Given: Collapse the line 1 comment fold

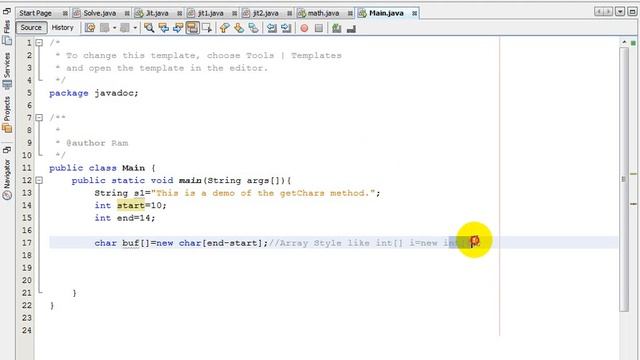Looking at the screenshot, I should [x=39, y=42].
